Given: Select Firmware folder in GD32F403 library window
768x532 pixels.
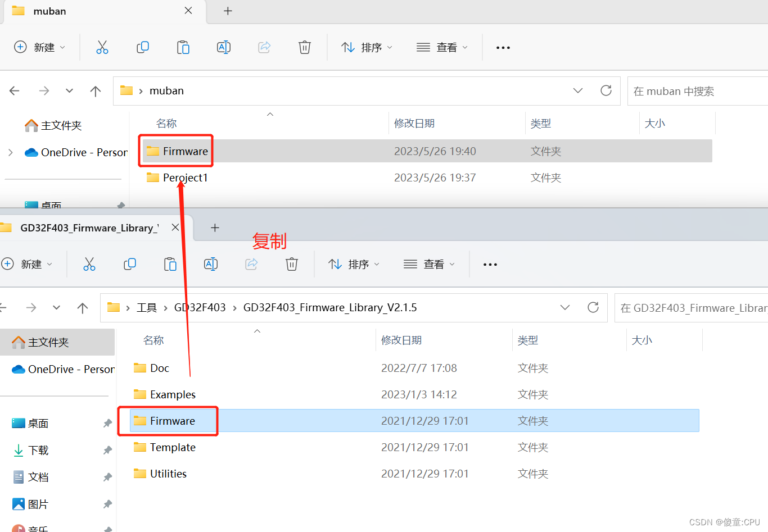Looking at the screenshot, I should coord(414,421).
